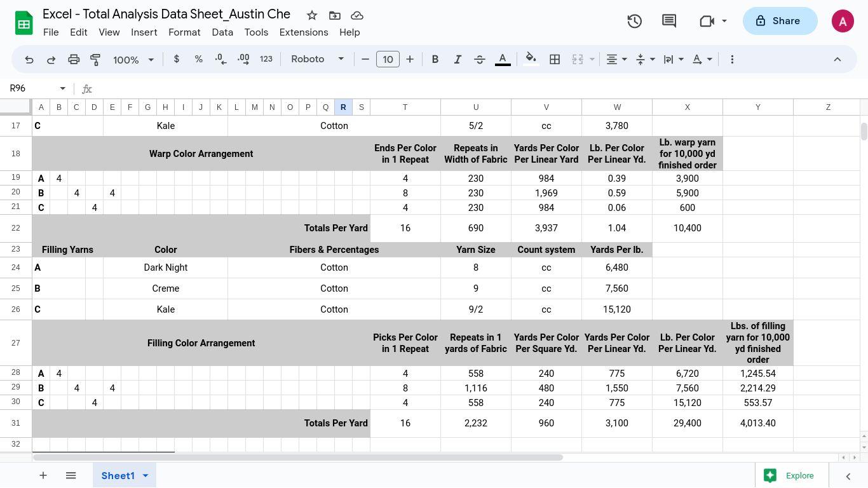Click the horizontal scrollbar

(297, 457)
